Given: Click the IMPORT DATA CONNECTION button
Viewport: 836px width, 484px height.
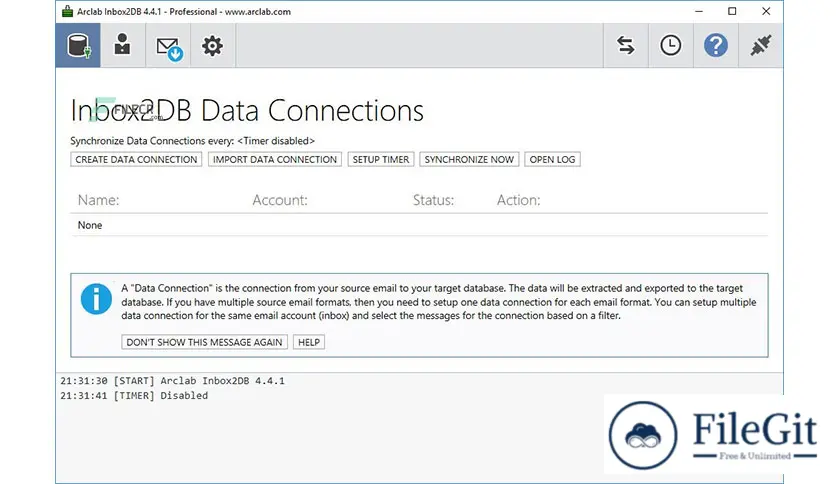Looking at the screenshot, I should point(275,159).
